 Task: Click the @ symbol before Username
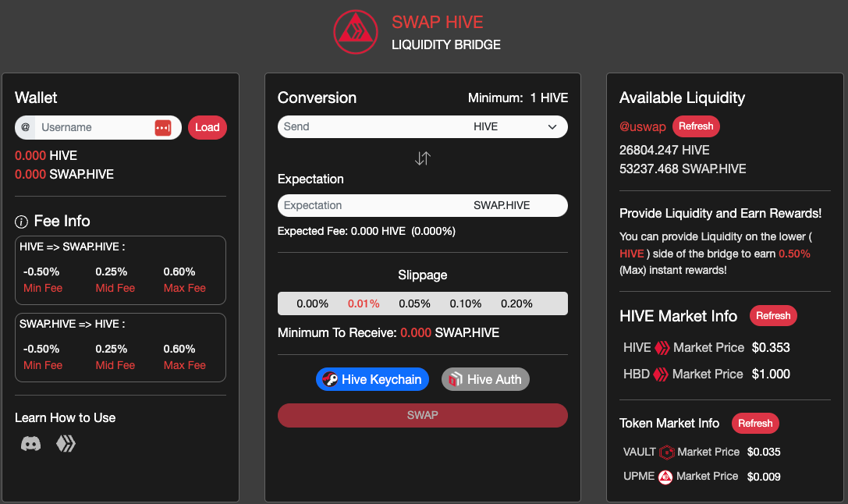pyautogui.click(x=25, y=128)
